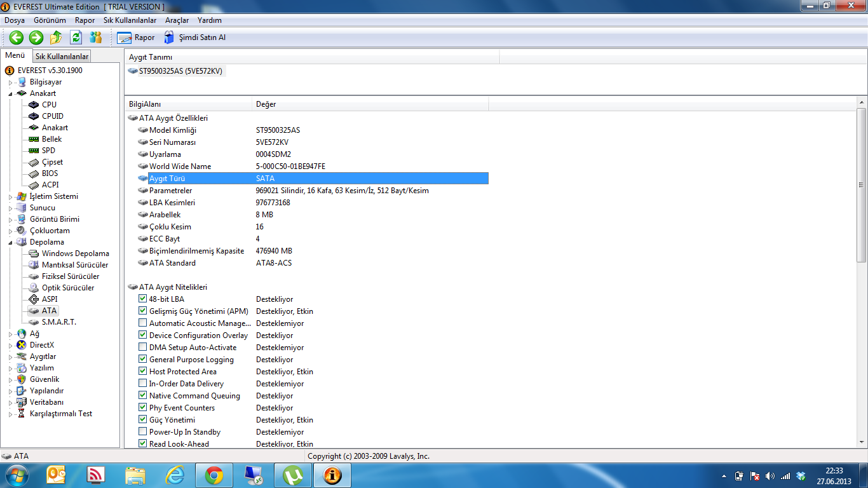The height and width of the screenshot is (488, 868).
Task: Click the Up level arrow icon
Action: (56, 37)
